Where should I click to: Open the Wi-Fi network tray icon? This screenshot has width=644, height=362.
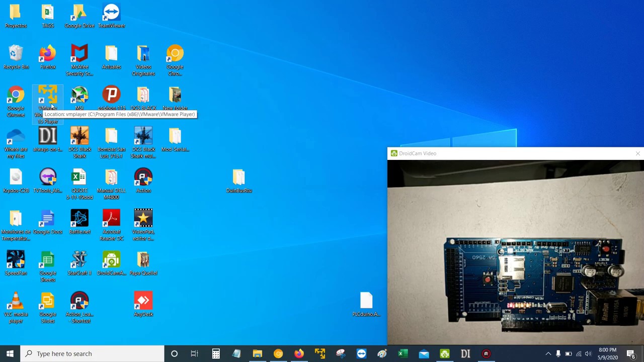pyautogui.click(x=579, y=353)
